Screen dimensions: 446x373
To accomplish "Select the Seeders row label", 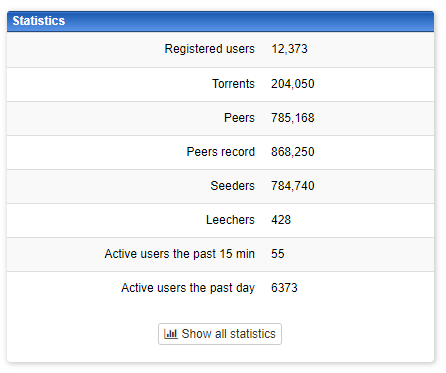I will 232,186.
